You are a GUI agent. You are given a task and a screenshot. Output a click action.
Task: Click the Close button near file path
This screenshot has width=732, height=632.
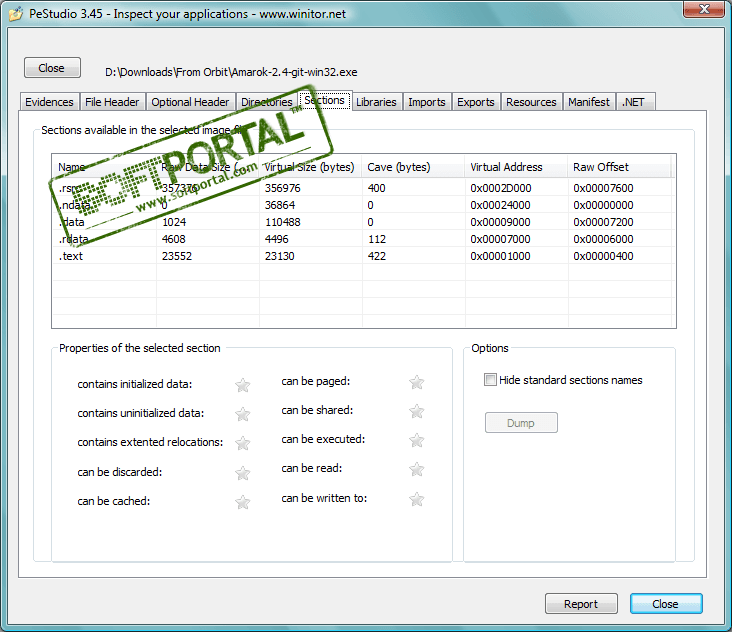52,68
